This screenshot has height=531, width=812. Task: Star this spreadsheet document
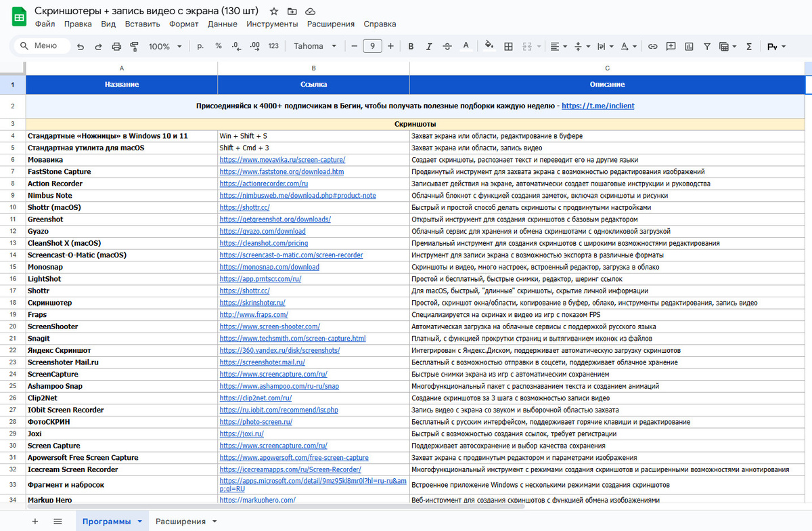274,12
